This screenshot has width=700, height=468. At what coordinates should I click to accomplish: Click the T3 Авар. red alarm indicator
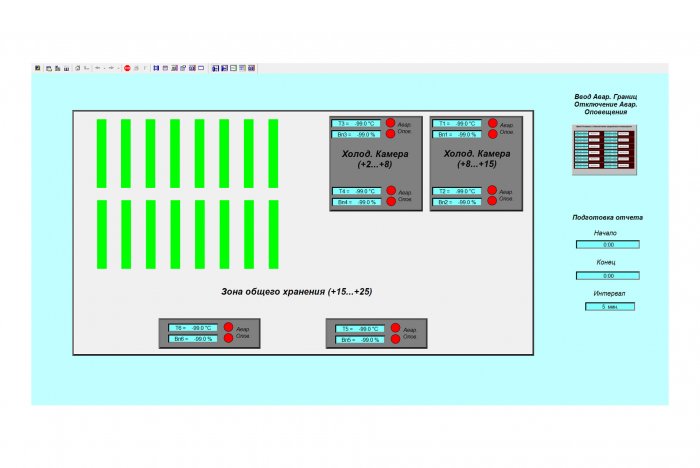(391, 122)
